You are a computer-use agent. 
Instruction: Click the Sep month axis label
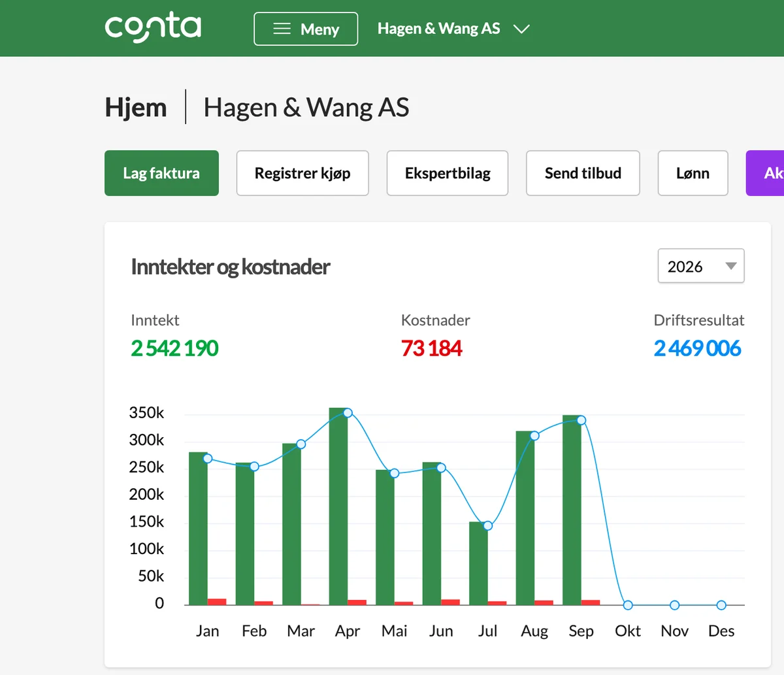click(581, 631)
